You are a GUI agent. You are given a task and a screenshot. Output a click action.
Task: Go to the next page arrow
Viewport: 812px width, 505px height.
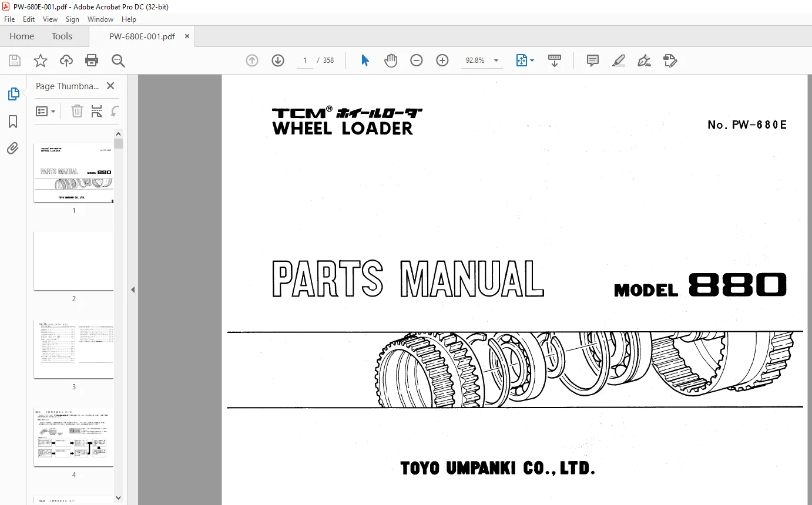click(278, 60)
